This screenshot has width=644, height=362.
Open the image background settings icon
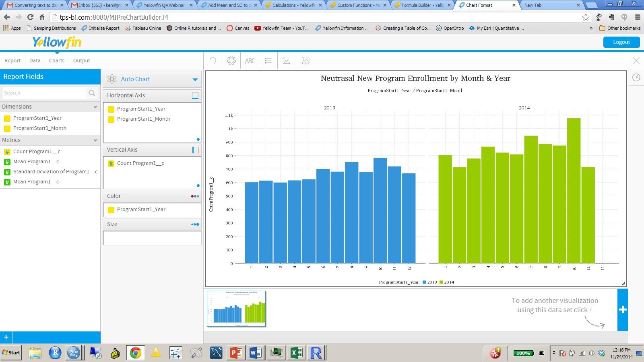[x=305, y=61]
